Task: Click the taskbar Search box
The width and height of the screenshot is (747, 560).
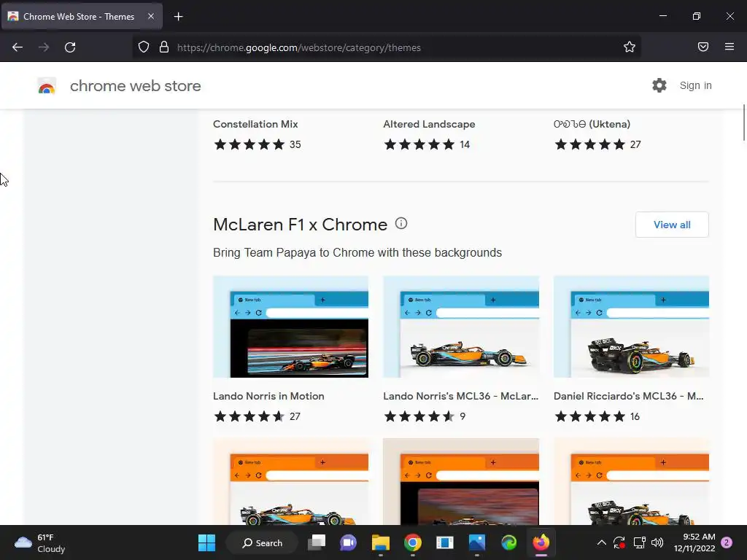Action: (263, 542)
